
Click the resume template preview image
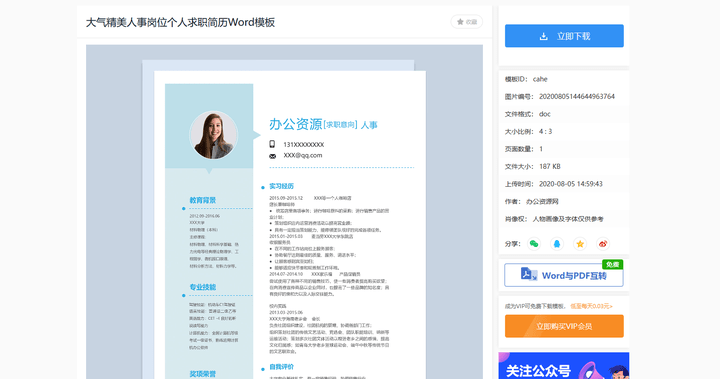[x=284, y=212]
